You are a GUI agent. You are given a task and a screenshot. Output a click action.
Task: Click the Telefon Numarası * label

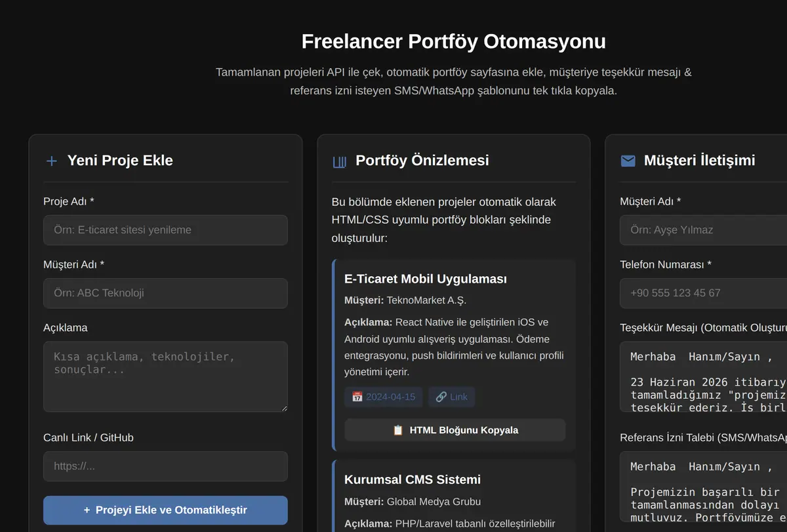pos(666,264)
